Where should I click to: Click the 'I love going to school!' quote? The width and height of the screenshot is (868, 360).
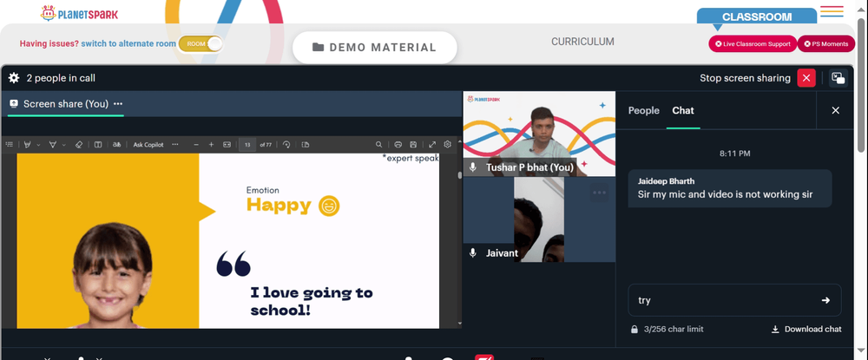(312, 301)
